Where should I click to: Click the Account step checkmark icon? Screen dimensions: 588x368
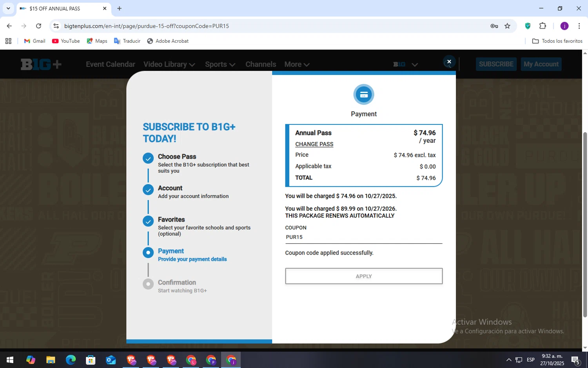click(x=148, y=190)
